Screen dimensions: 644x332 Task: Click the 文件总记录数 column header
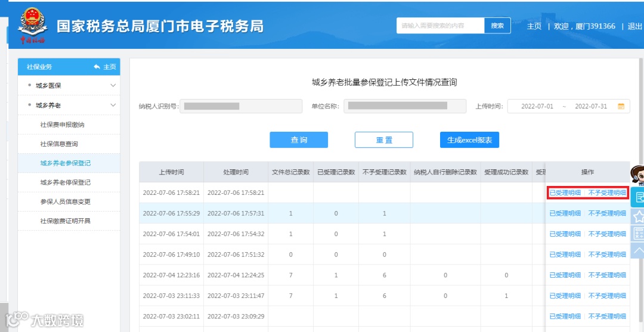(291, 172)
